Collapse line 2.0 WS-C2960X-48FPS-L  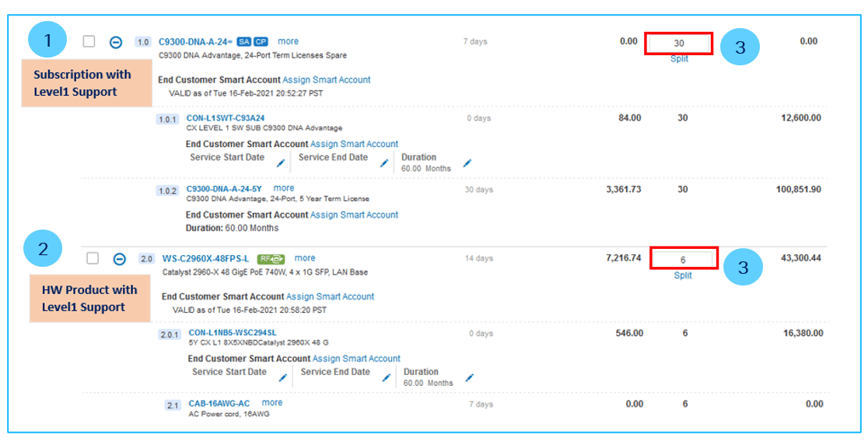coord(120,259)
